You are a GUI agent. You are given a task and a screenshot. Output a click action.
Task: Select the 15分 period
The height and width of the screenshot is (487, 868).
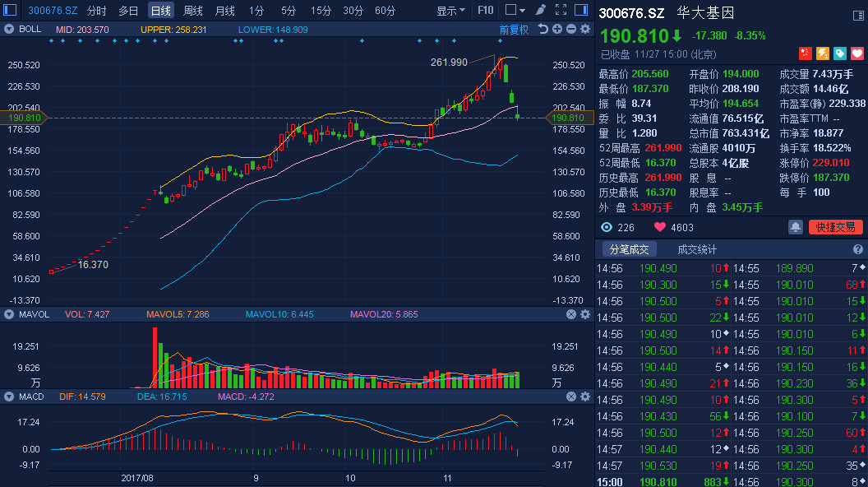(x=321, y=11)
